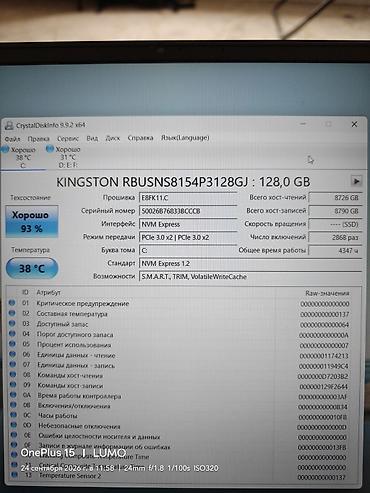
Task: Select attribute Включения/отключения
Action: pos(74,406)
